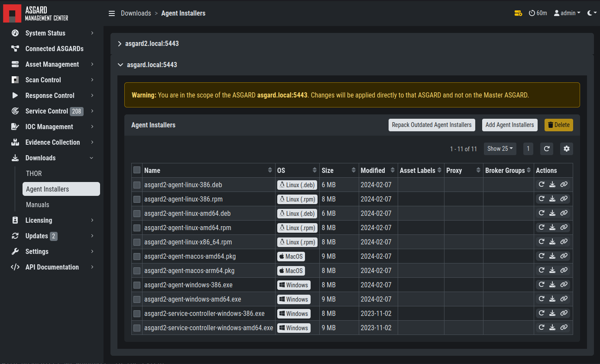Check asgard2-agent-windows-amd64.exe row checkbox

(137, 299)
